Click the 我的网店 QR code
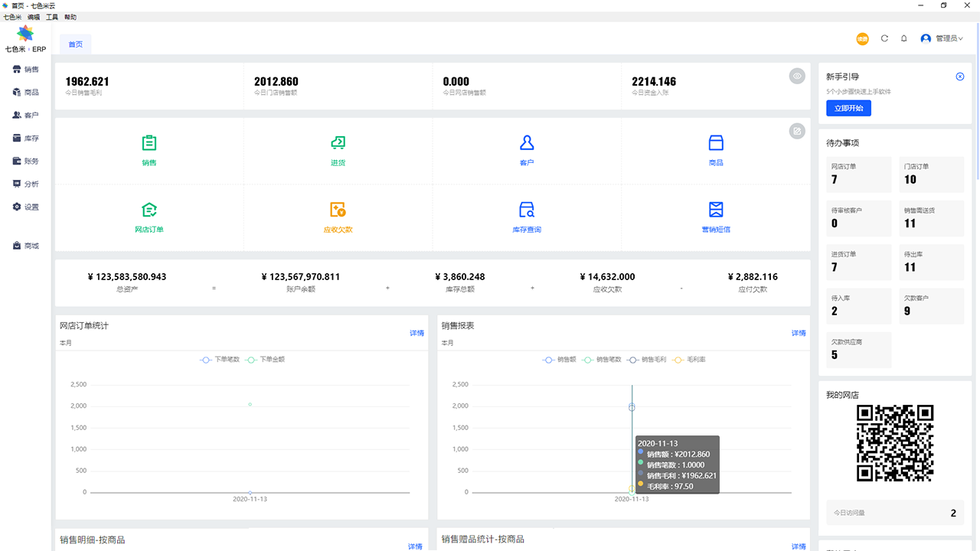This screenshot has height=551, width=980. [894, 442]
